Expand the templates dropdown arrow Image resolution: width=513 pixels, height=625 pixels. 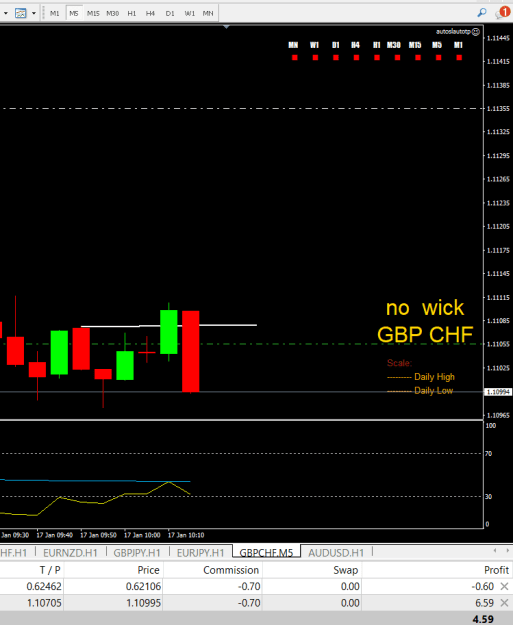[x=34, y=13]
